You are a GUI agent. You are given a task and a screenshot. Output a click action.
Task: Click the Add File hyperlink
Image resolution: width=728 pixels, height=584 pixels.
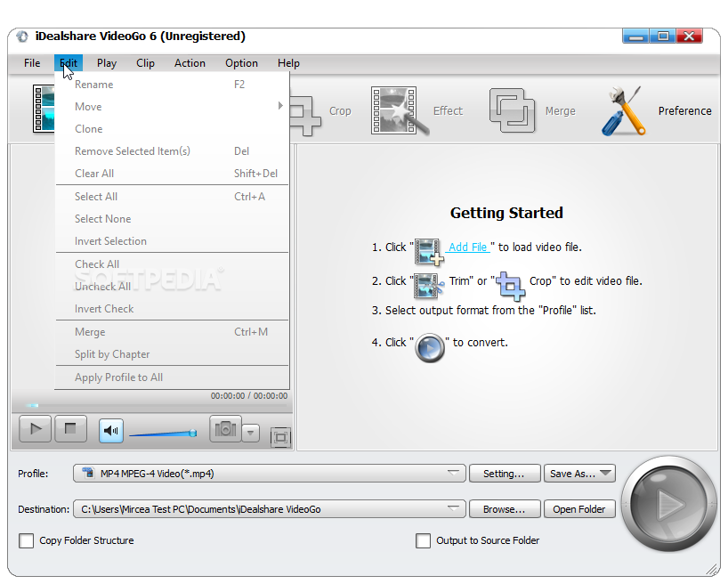467,247
